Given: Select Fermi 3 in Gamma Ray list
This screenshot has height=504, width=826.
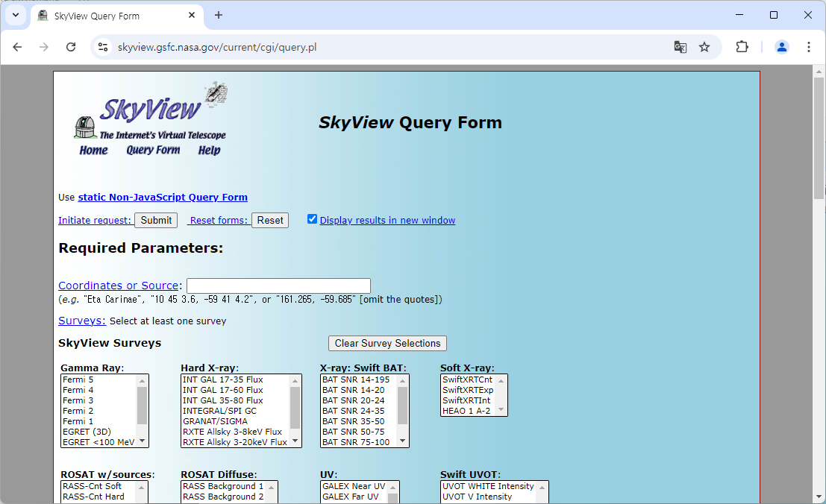Looking at the screenshot, I should [98, 400].
